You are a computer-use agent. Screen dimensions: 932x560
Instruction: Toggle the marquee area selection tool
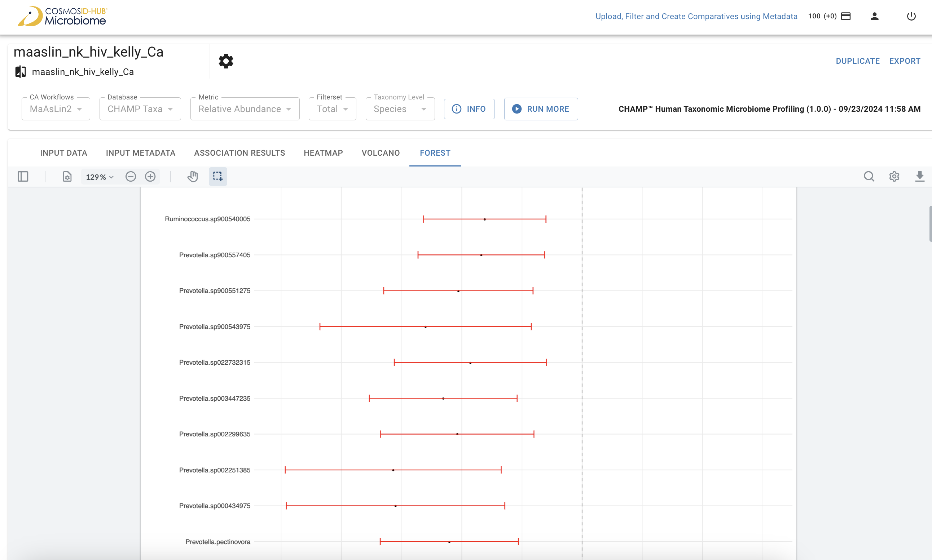218,177
